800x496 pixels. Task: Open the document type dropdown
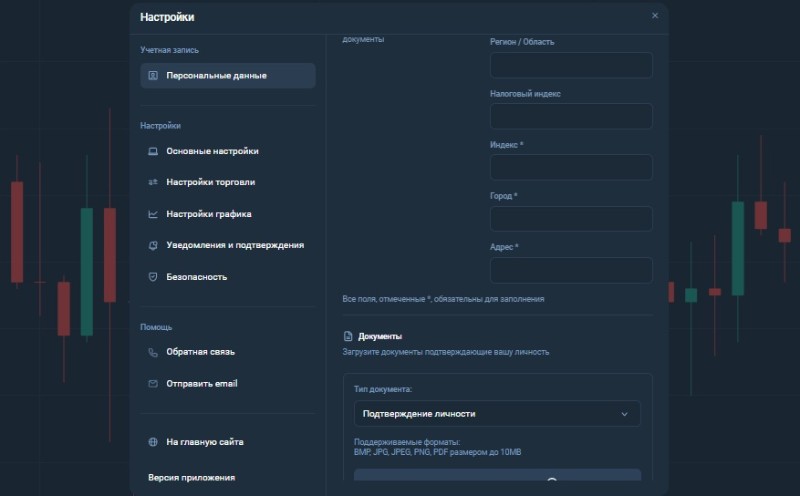tap(497, 414)
